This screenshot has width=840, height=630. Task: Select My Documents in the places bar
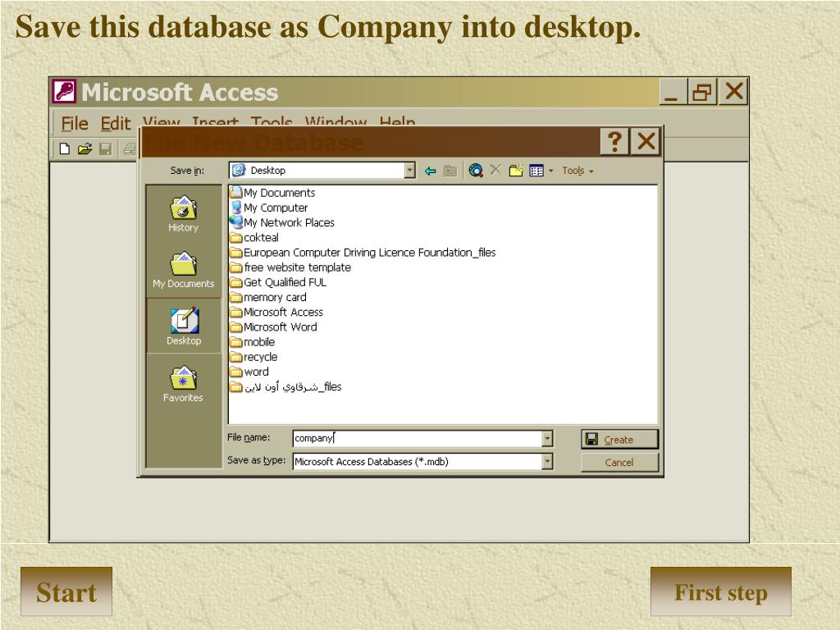pyautogui.click(x=183, y=269)
